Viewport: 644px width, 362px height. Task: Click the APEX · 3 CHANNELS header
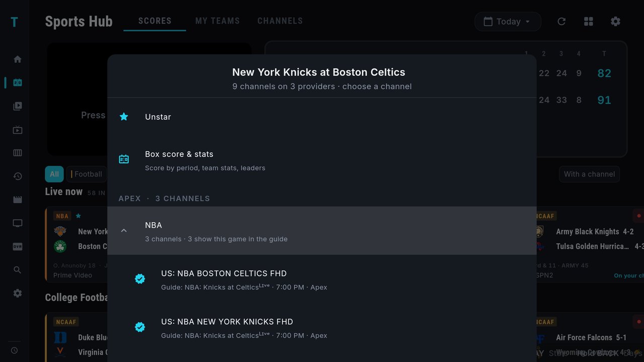coord(164,199)
